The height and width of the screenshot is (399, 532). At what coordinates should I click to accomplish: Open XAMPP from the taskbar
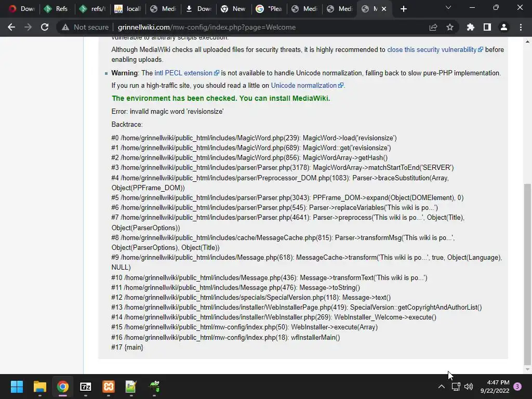pyautogui.click(x=109, y=387)
